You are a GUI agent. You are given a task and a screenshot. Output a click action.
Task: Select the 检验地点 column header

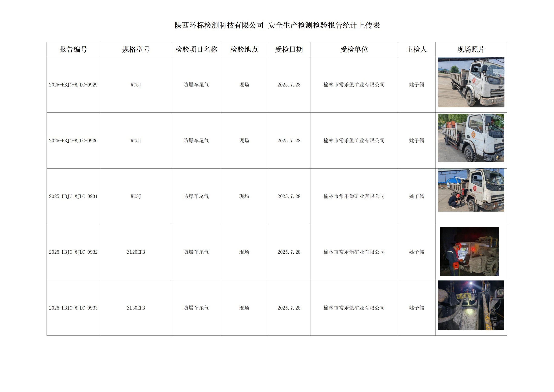[244, 49]
